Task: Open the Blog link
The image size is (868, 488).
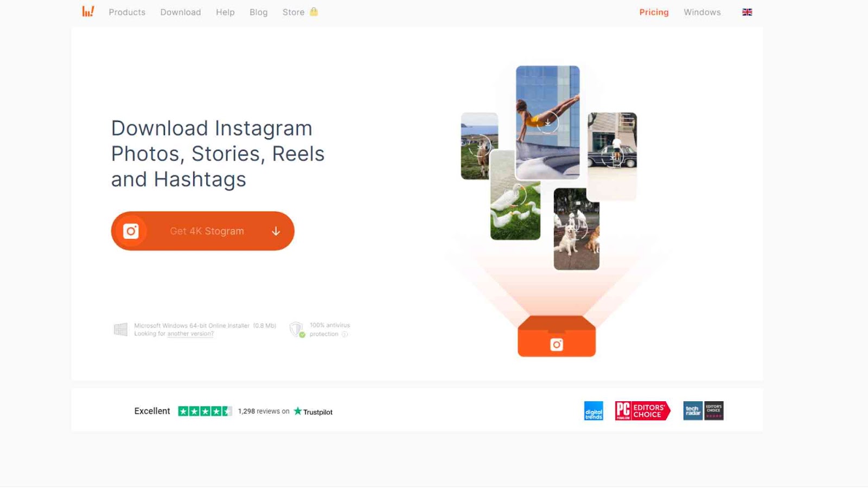Action: point(258,12)
